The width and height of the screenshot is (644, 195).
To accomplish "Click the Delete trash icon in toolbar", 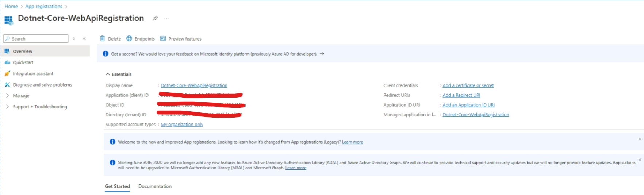I will [103, 39].
